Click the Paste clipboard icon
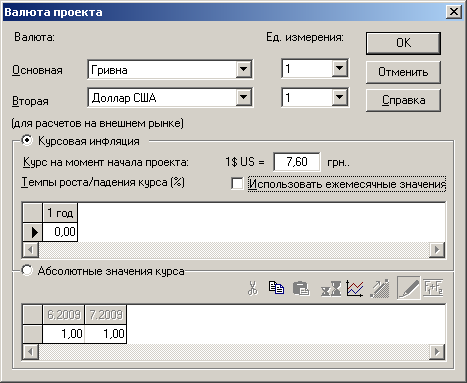Image resolution: width=467 pixels, height=383 pixels. (x=301, y=288)
